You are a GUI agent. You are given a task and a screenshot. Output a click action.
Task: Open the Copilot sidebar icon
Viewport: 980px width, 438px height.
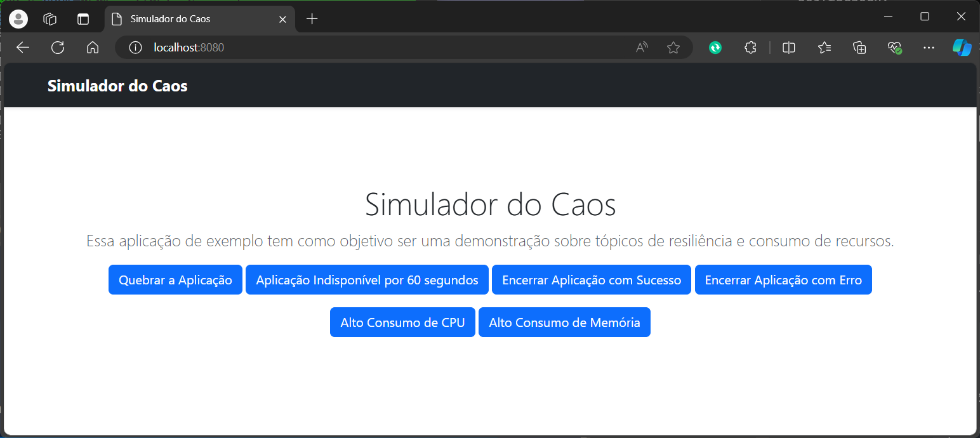pos(962,48)
